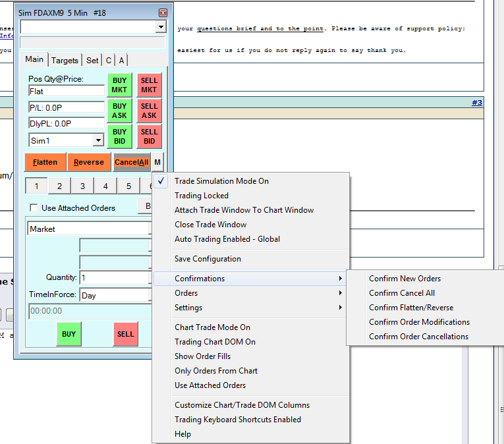Click the Pos Qty Flat field
The height and width of the screenshot is (444, 504).
(67, 92)
